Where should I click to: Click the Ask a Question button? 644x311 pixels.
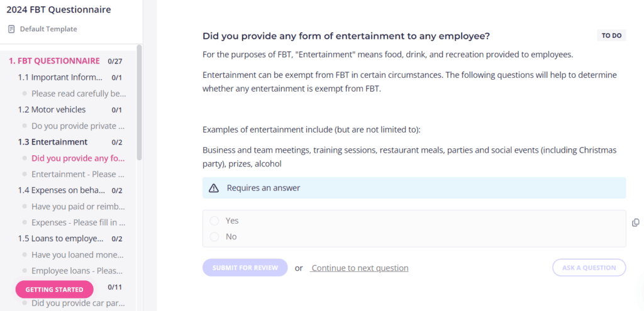[x=589, y=268]
